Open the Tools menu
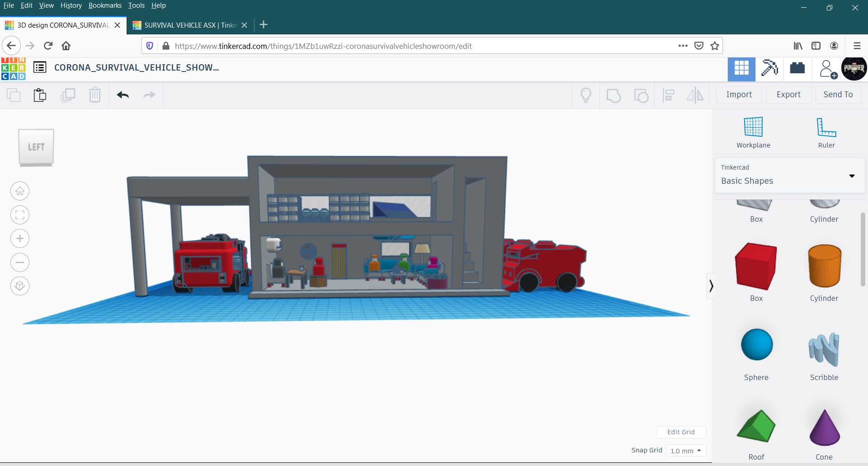Image resolution: width=868 pixels, height=466 pixels. (x=136, y=5)
